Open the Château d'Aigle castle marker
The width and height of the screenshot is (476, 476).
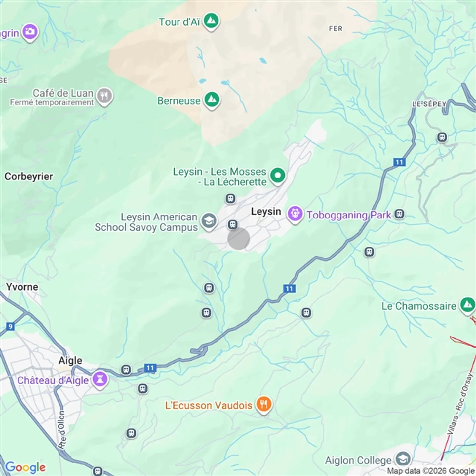pos(100,379)
